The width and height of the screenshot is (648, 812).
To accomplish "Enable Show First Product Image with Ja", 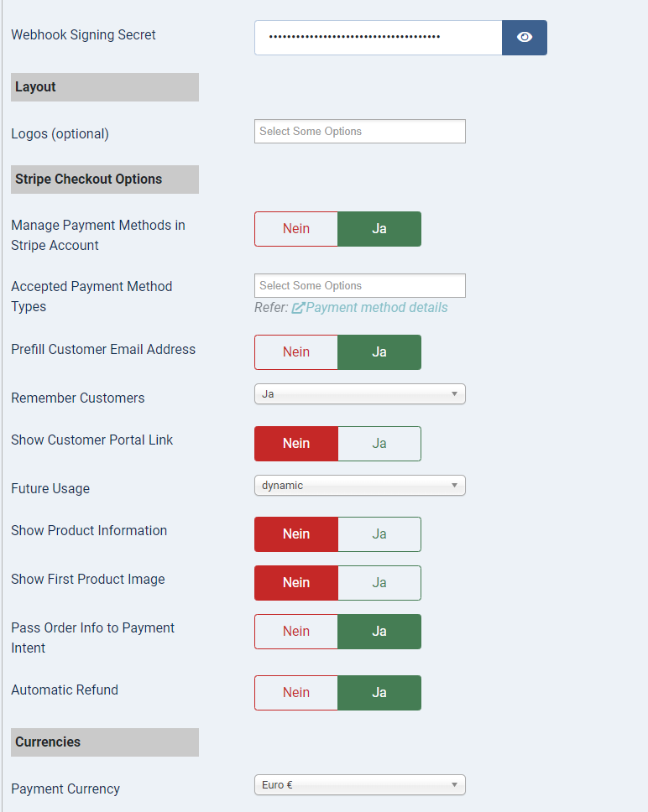I will pos(379,583).
